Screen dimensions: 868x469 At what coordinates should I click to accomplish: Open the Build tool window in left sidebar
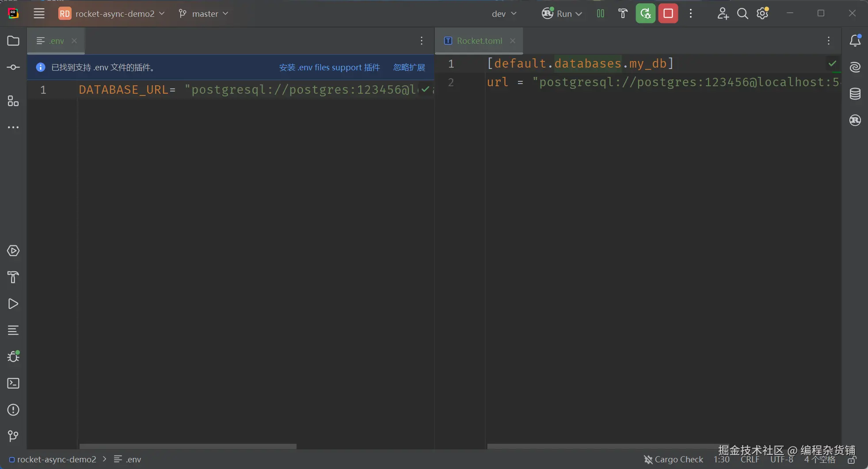(13, 277)
